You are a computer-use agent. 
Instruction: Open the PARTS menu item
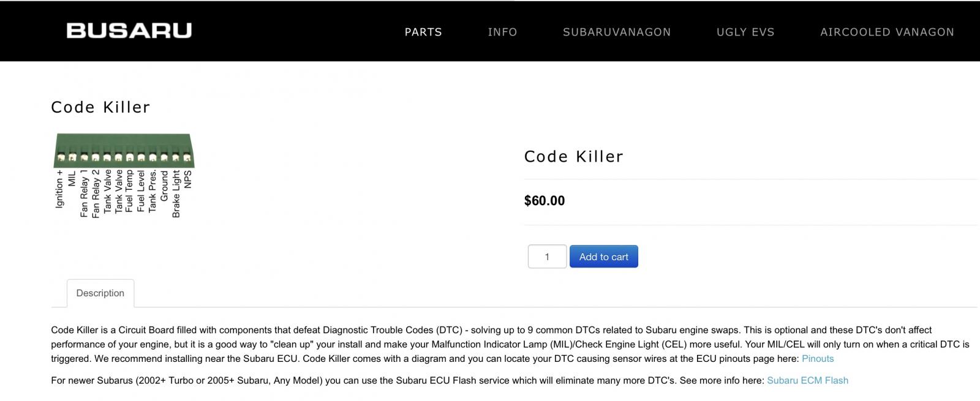423,32
